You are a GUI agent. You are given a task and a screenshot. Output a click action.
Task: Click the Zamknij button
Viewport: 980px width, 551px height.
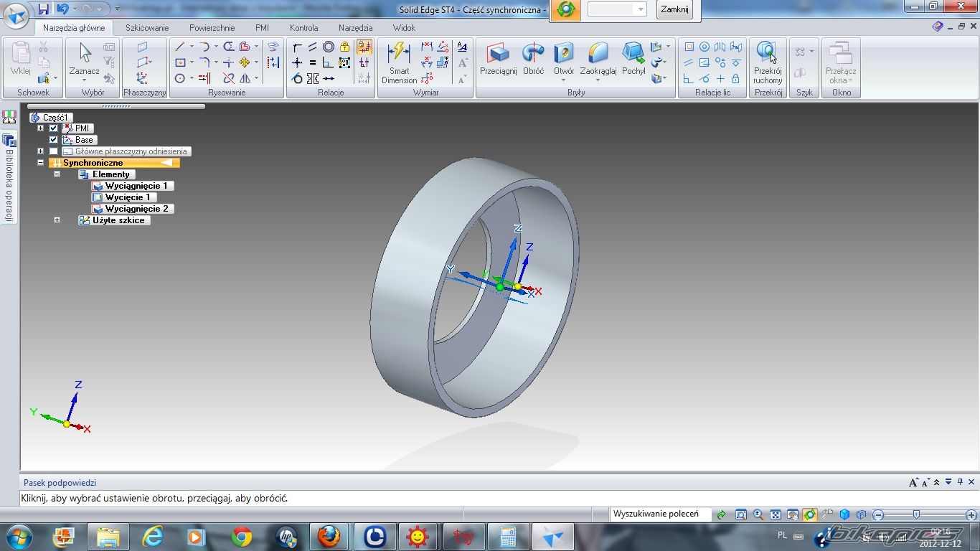[x=675, y=9]
